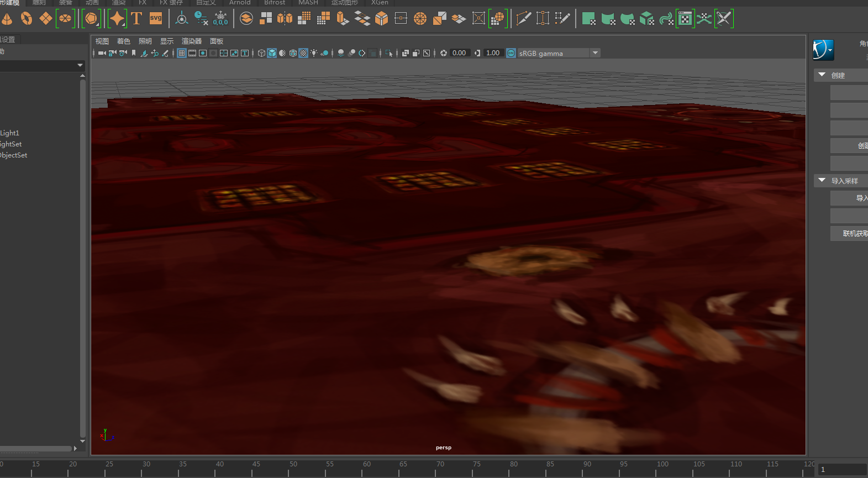Open the 渲染器 viewport menu
868x478 pixels.
point(192,41)
